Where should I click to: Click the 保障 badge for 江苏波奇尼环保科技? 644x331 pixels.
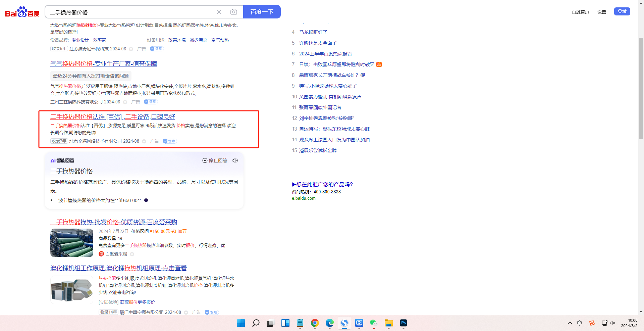coord(157,49)
